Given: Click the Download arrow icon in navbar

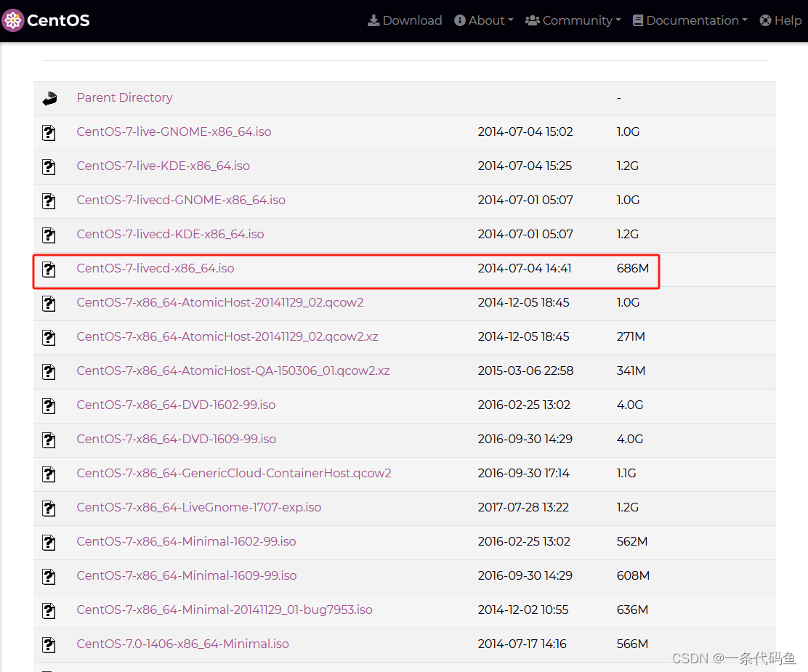Looking at the screenshot, I should coord(373,20).
